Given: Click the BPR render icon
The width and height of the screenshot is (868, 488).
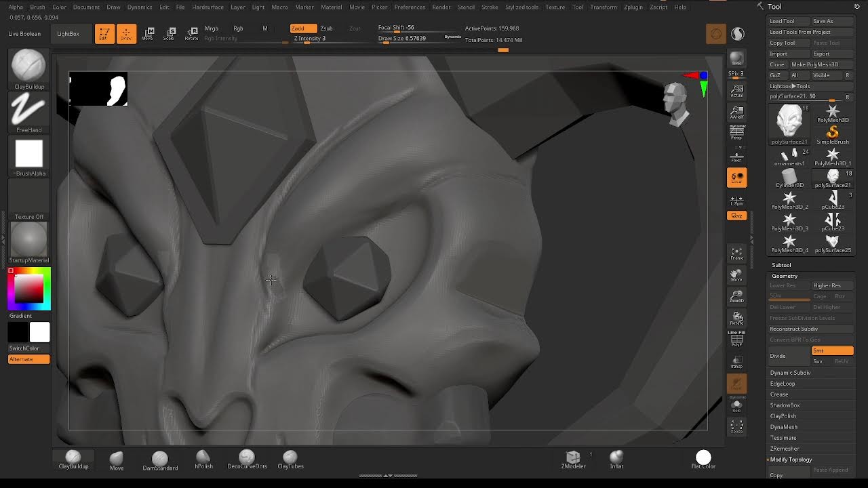Looking at the screenshot, I should (x=736, y=60).
